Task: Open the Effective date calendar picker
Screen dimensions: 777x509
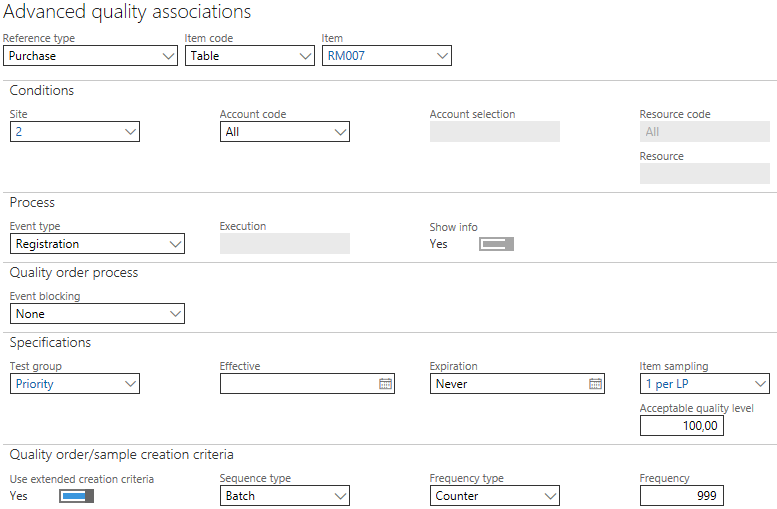Action: click(x=385, y=384)
